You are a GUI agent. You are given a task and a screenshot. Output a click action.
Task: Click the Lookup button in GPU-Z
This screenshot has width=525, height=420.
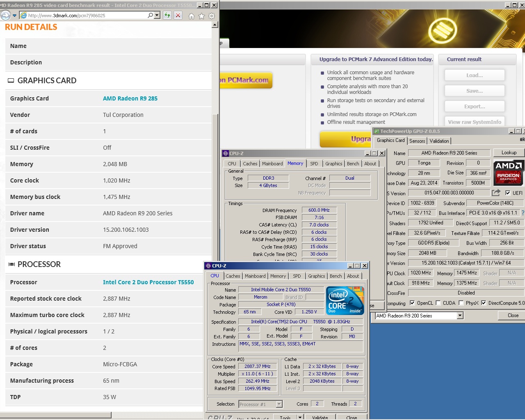pyautogui.click(x=509, y=153)
